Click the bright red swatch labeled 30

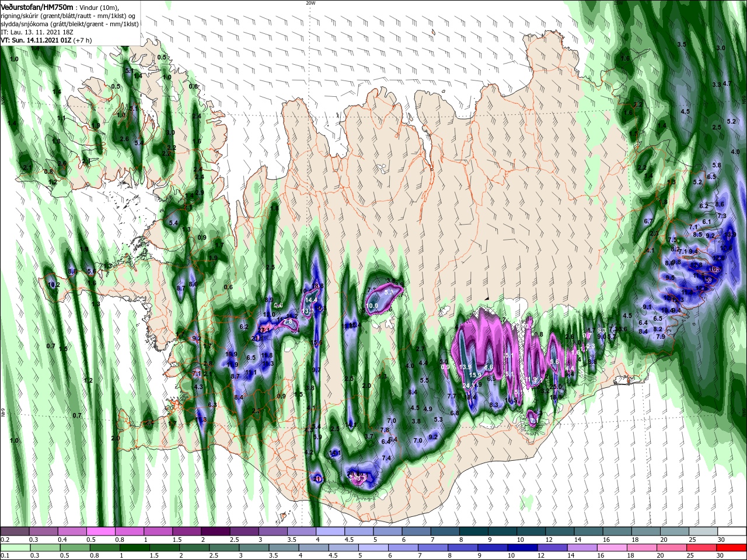click(731, 548)
